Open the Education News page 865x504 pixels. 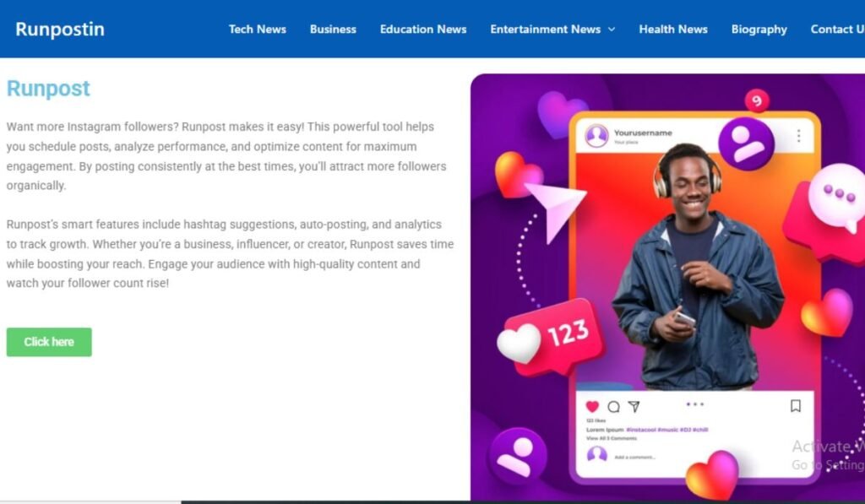(x=423, y=30)
